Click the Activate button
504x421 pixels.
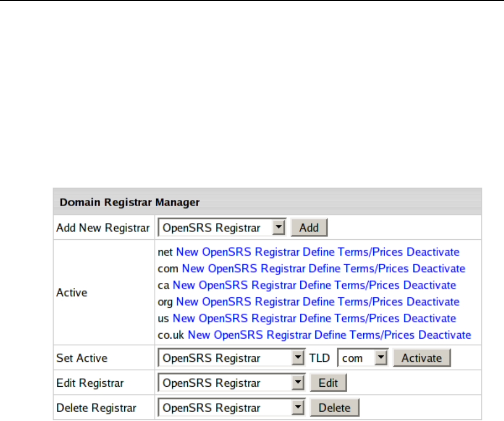(422, 358)
